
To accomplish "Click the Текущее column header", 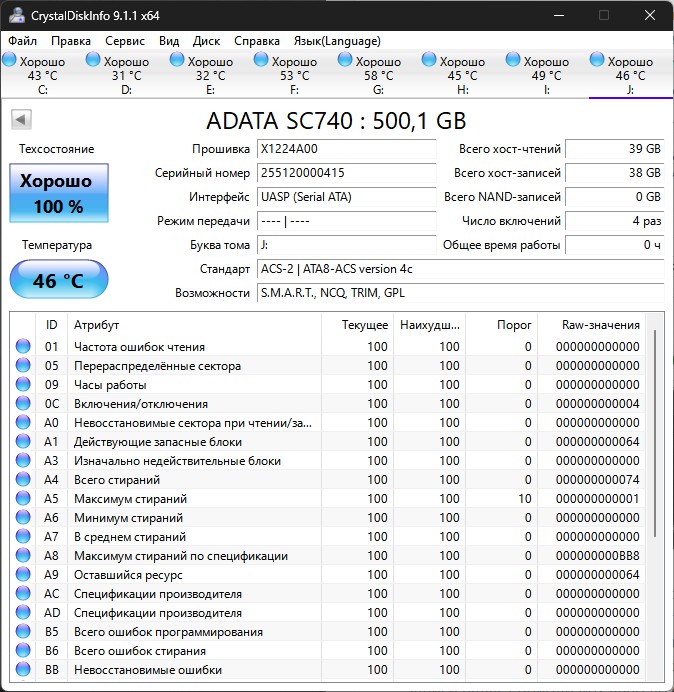I will (x=358, y=325).
